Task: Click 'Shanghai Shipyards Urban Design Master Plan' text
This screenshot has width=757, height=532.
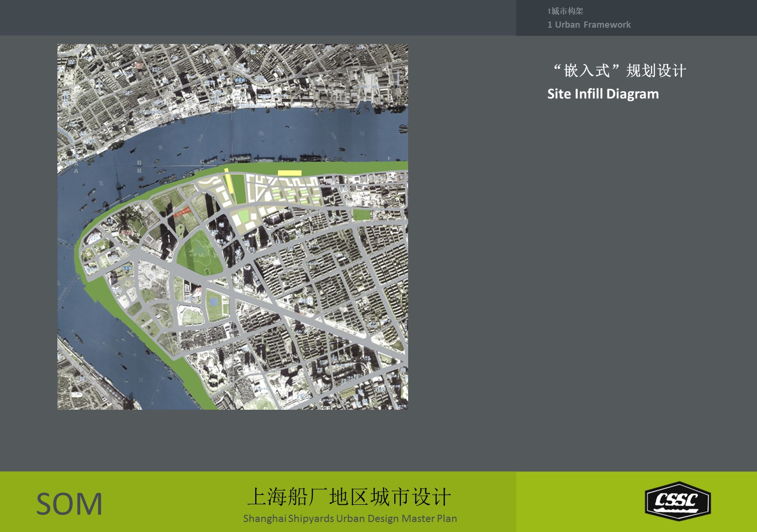Action: (350, 519)
